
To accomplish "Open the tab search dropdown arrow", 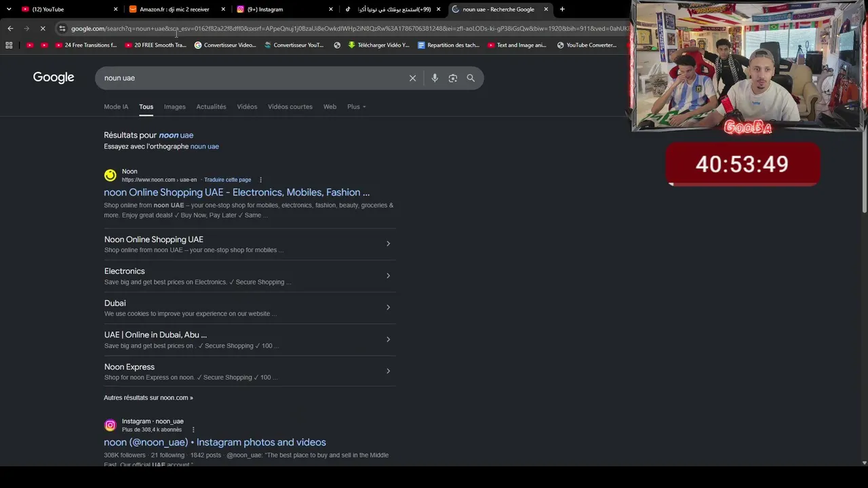I will [9, 9].
